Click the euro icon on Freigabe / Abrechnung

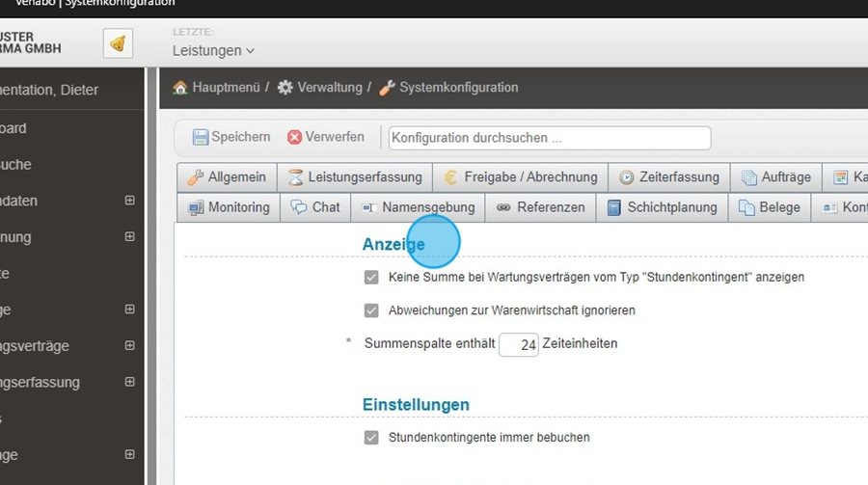(450, 177)
